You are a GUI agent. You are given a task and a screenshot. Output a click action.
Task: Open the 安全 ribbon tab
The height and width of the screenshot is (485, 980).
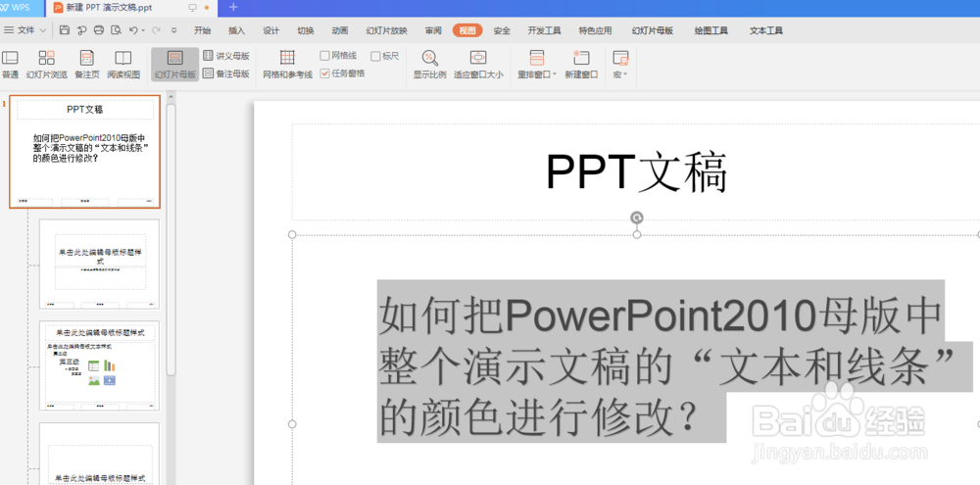[502, 30]
